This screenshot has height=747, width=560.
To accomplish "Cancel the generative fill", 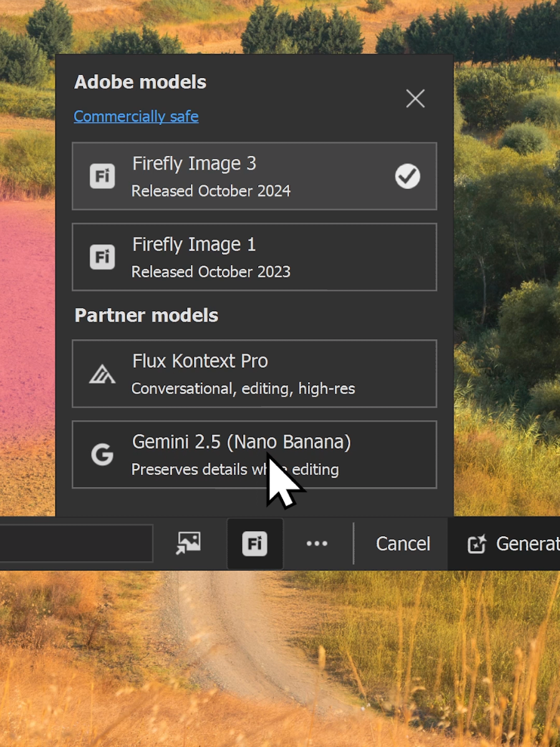I will (x=403, y=544).
